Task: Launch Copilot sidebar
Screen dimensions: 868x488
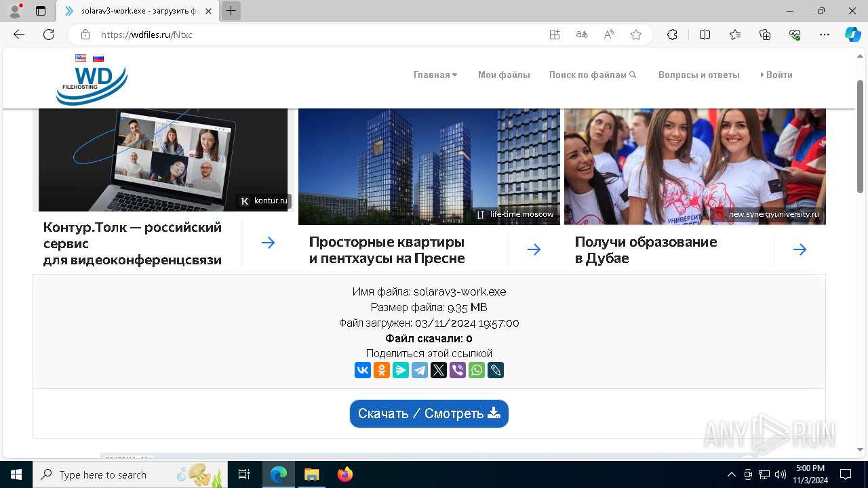Action: point(852,35)
